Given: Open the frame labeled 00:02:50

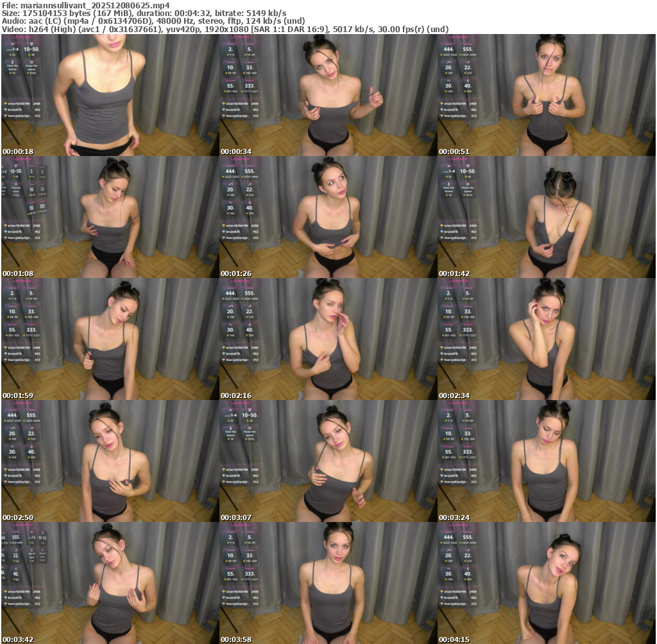Looking at the screenshot, I should tap(110, 461).
